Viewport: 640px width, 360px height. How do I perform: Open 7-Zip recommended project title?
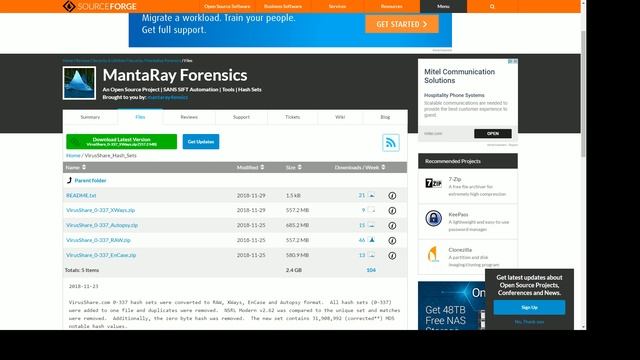[455, 179]
